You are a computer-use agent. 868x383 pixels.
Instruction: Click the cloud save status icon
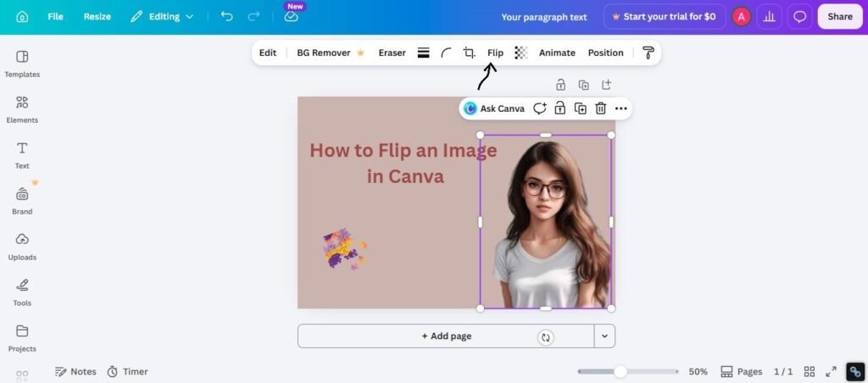292,17
